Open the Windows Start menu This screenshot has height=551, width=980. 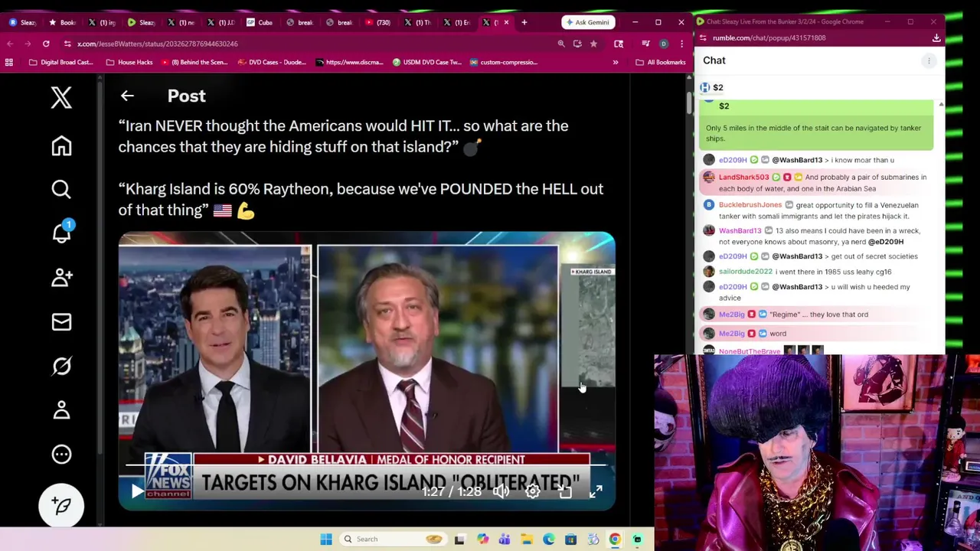pos(326,539)
